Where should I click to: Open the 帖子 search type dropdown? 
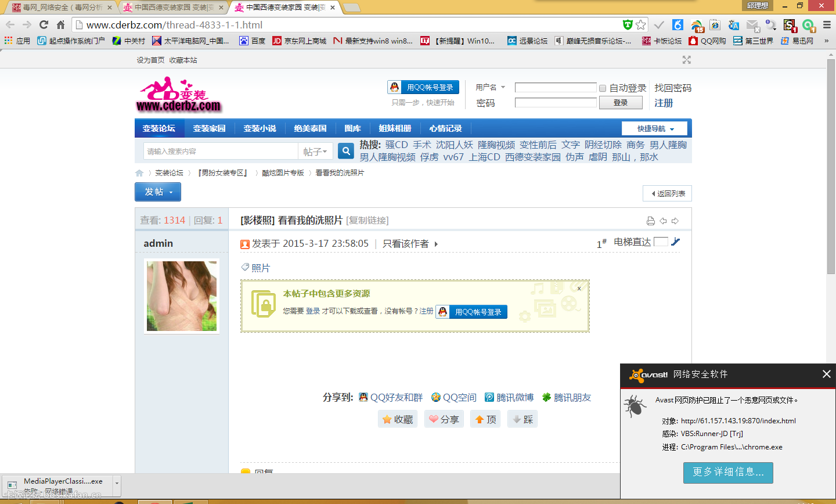[315, 151]
